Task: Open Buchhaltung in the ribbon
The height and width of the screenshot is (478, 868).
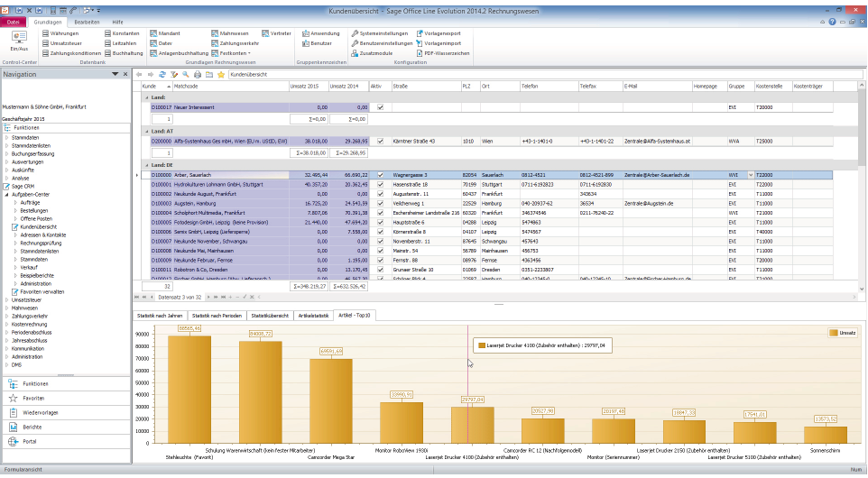Action: 124,53
